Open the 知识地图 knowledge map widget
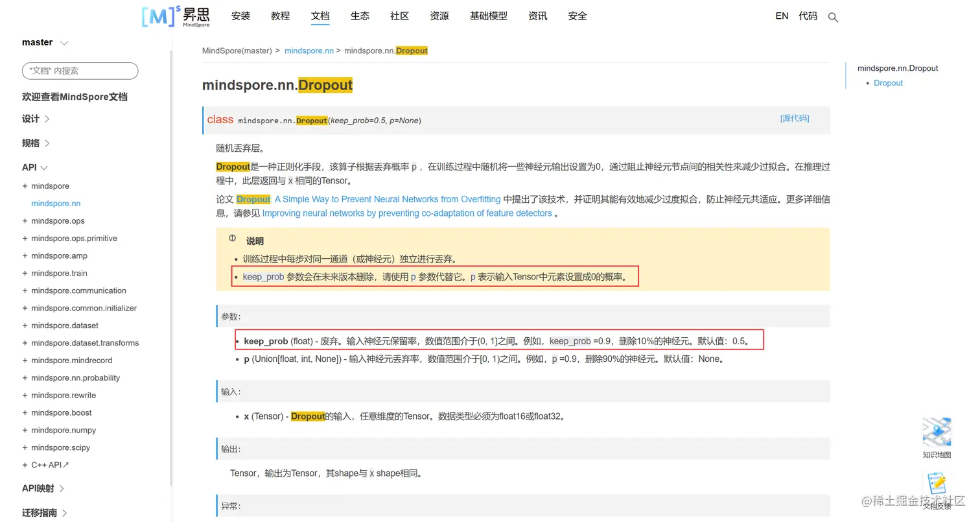The image size is (980, 522). tap(937, 438)
